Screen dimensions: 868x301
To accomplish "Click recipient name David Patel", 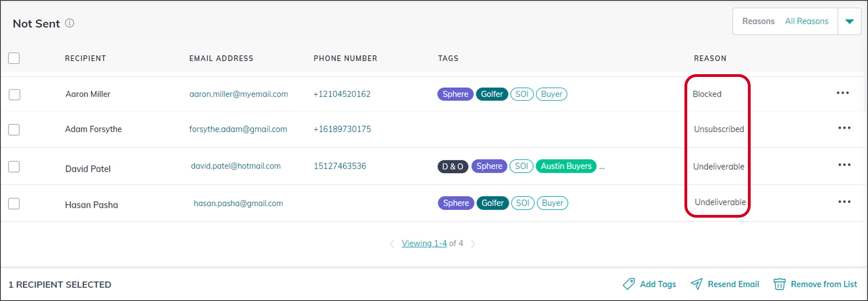I will (88, 169).
